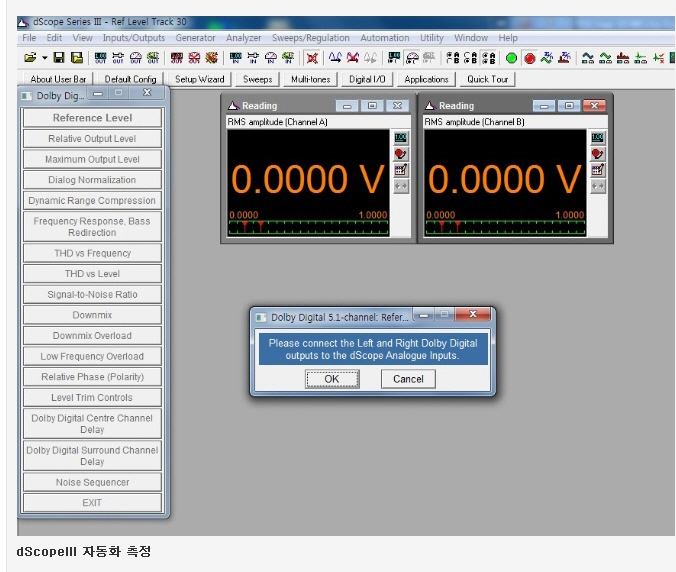Click the dark red spectrum with percent icon
Viewport: 676px width, 572px height.
click(x=565, y=57)
